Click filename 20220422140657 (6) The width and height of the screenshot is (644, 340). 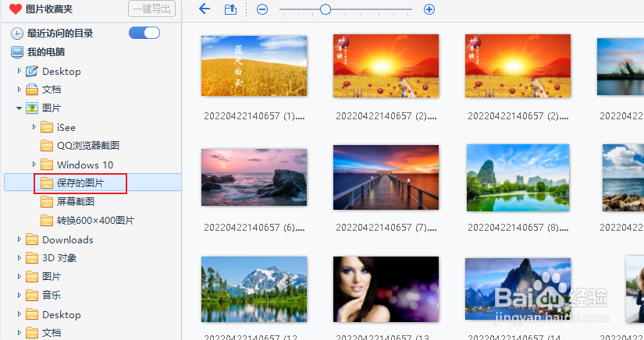click(254, 228)
